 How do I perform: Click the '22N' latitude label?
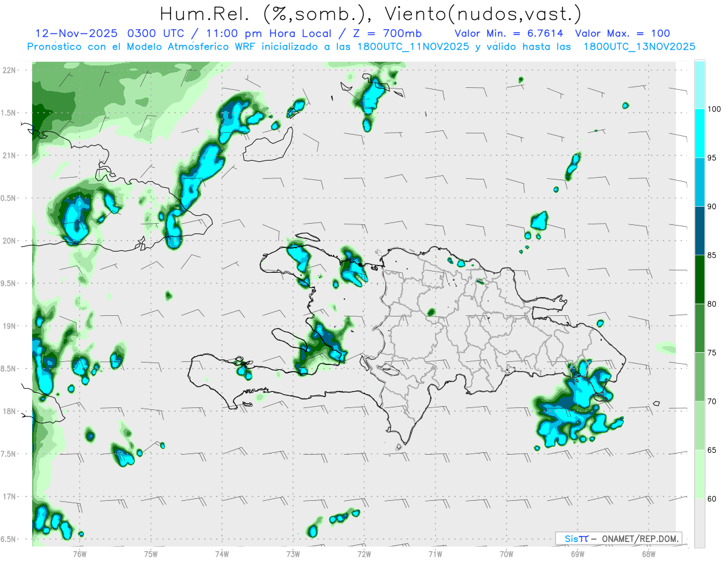click(x=10, y=70)
